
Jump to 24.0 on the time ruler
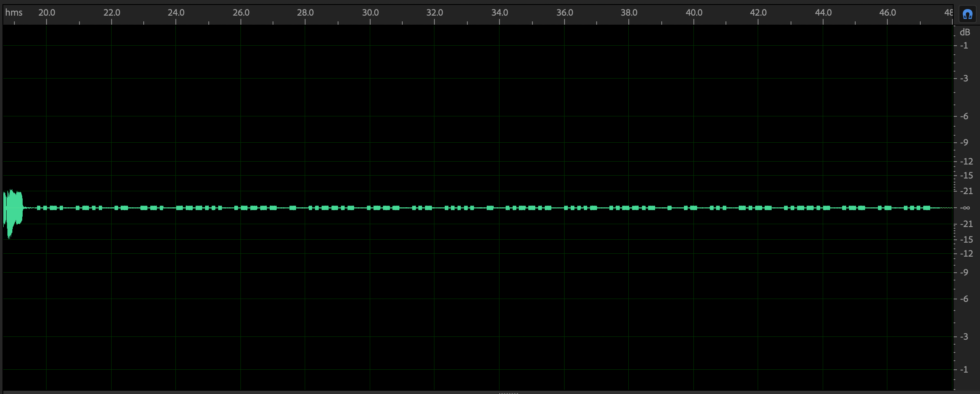coord(176,13)
